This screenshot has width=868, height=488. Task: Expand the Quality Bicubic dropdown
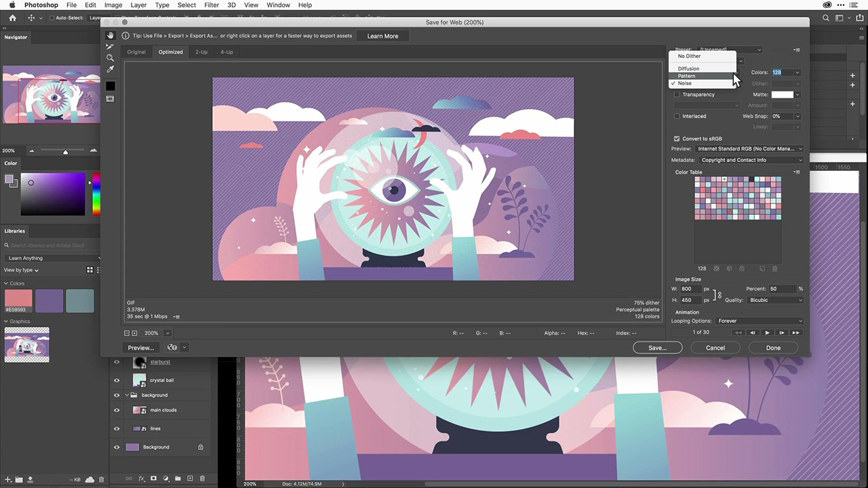(776, 300)
